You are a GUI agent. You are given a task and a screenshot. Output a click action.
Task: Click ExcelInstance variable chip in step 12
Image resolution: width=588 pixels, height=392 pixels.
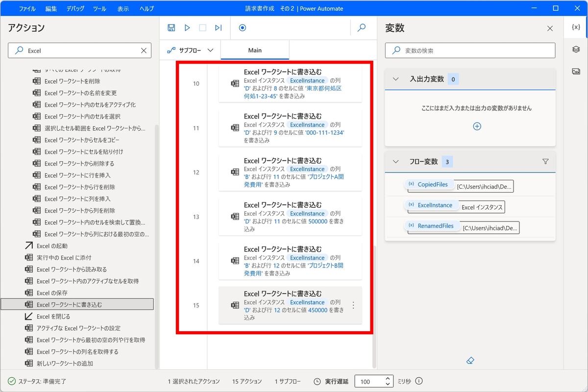[307, 169]
